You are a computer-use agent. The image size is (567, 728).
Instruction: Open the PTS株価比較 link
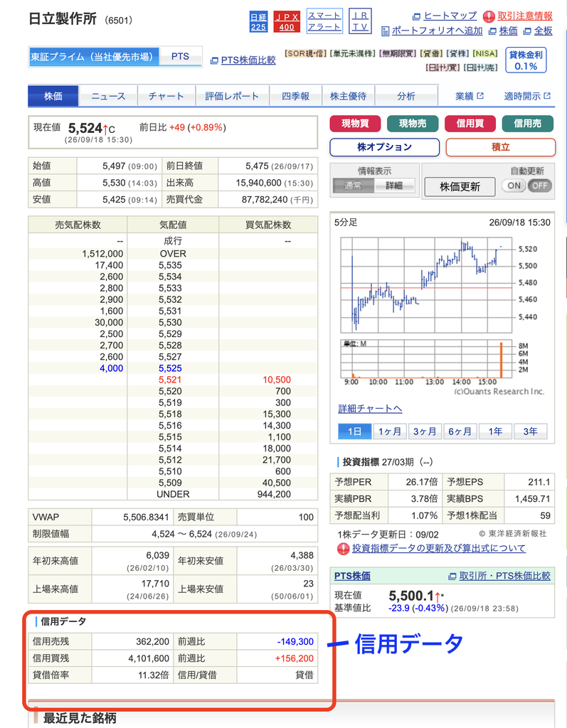(x=248, y=60)
